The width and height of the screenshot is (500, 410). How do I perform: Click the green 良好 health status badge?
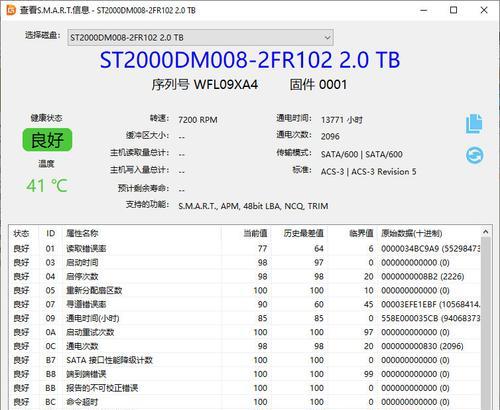[x=47, y=140]
